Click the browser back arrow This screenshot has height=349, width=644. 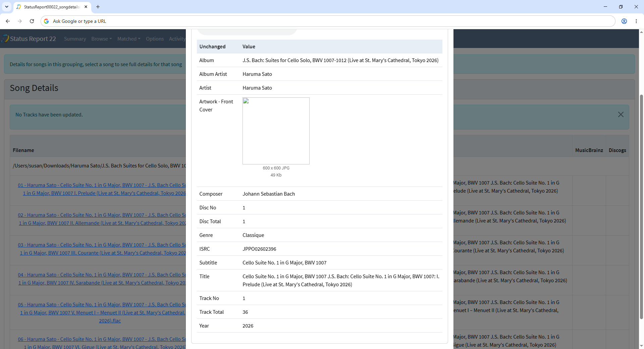coord(8,21)
